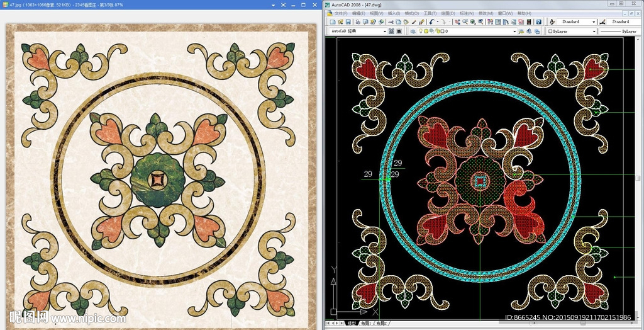Click the Workspace Settings gear icon
Screen dimensions: 644x330
391,31
